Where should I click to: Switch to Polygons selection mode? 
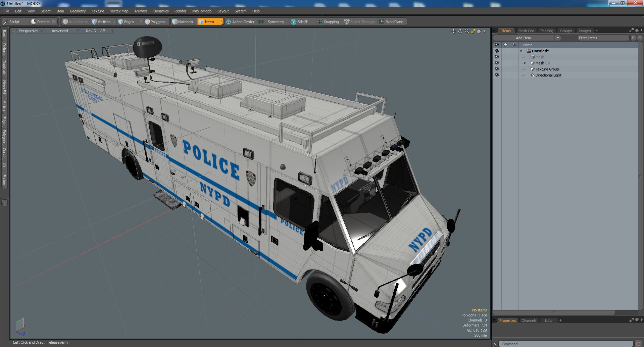pos(157,22)
